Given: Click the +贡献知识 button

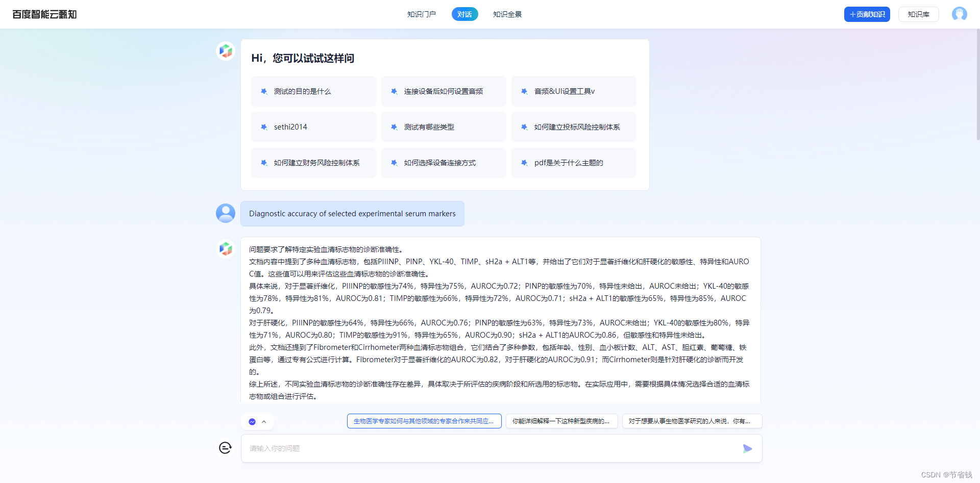Looking at the screenshot, I should (867, 14).
